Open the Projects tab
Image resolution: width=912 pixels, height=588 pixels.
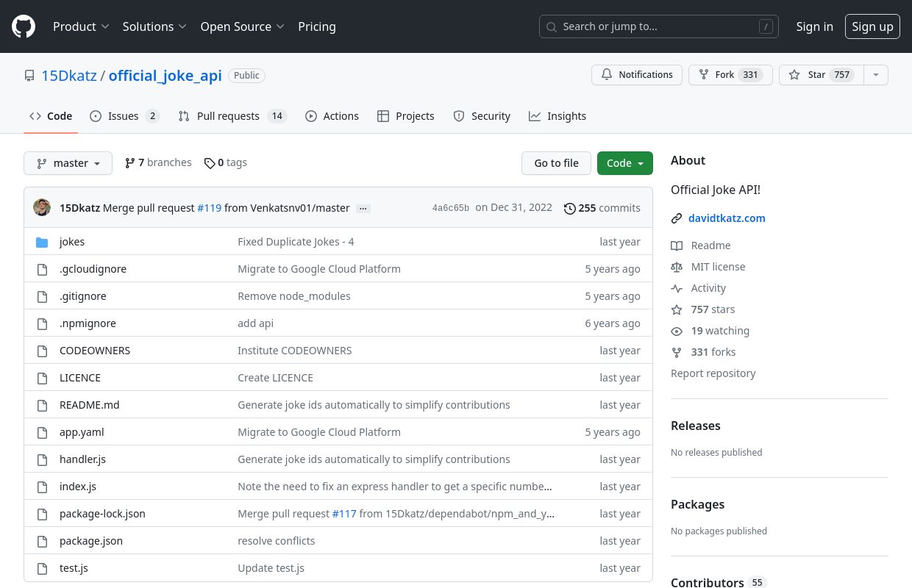[x=405, y=116]
